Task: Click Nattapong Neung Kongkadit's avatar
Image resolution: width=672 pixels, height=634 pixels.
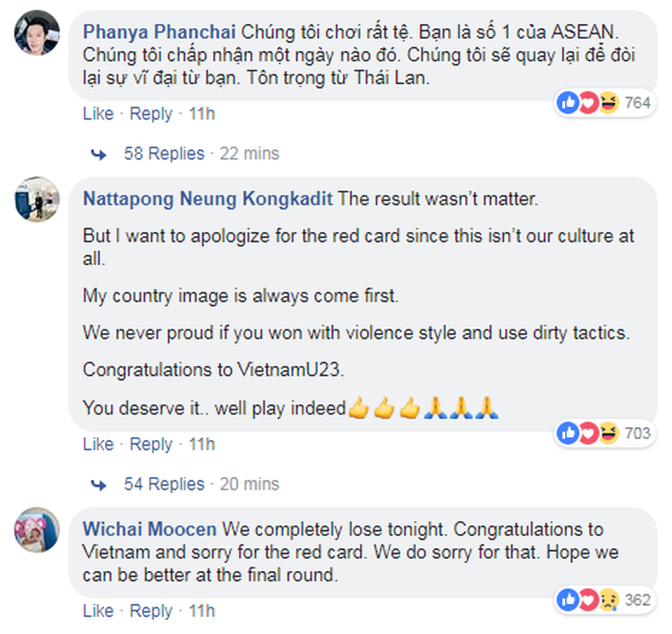Action: (36, 199)
